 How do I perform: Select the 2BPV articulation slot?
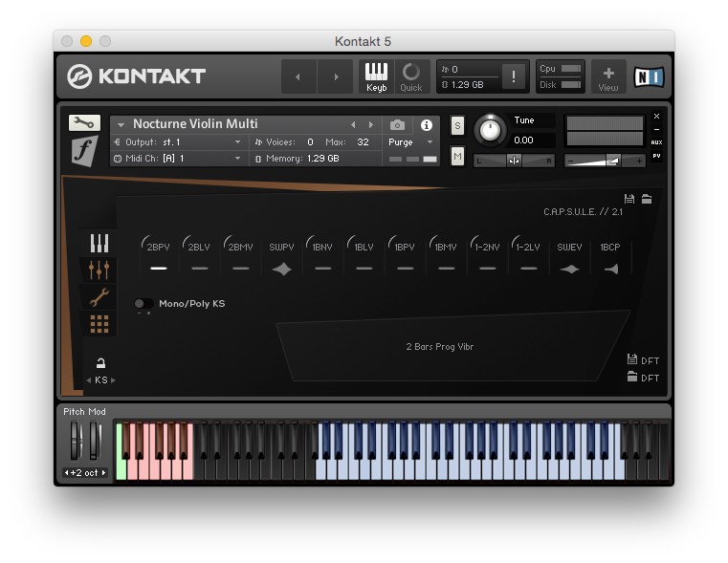coord(158,255)
